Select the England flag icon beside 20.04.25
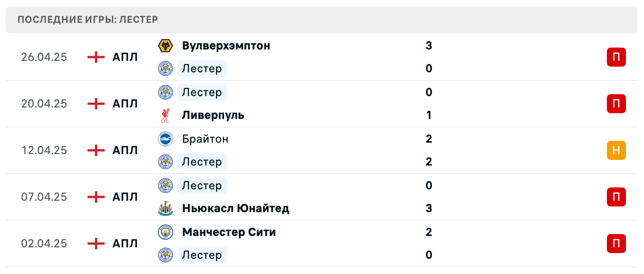This screenshot has width=644, height=274. click(x=96, y=104)
